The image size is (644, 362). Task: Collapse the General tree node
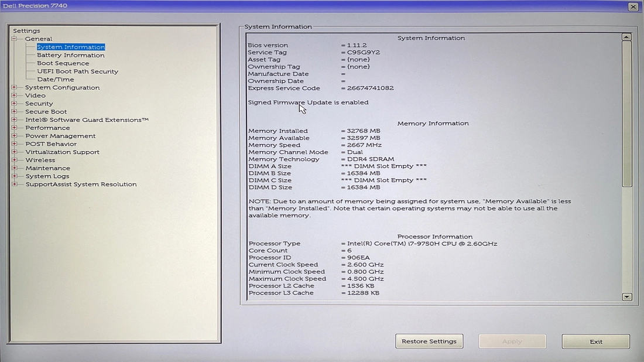(x=13, y=39)
